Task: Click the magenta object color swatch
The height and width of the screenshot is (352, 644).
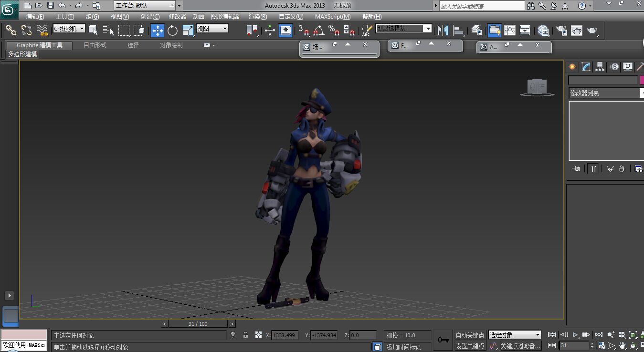Action: [642, 80]
